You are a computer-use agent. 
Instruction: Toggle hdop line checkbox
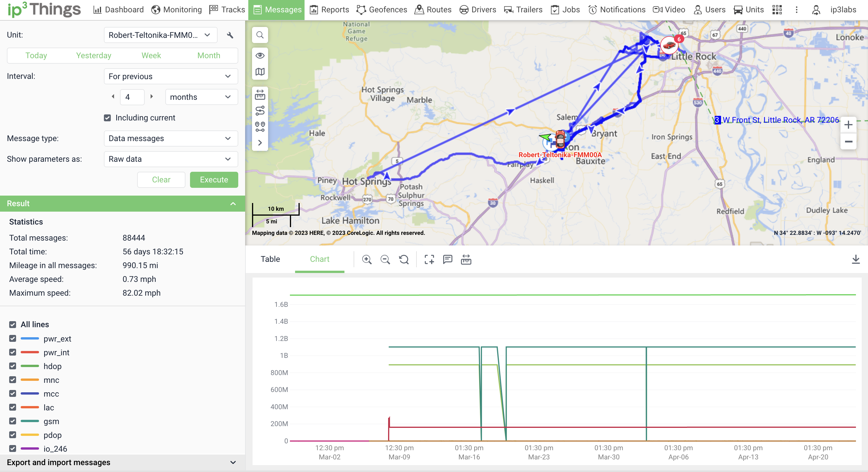13,366
